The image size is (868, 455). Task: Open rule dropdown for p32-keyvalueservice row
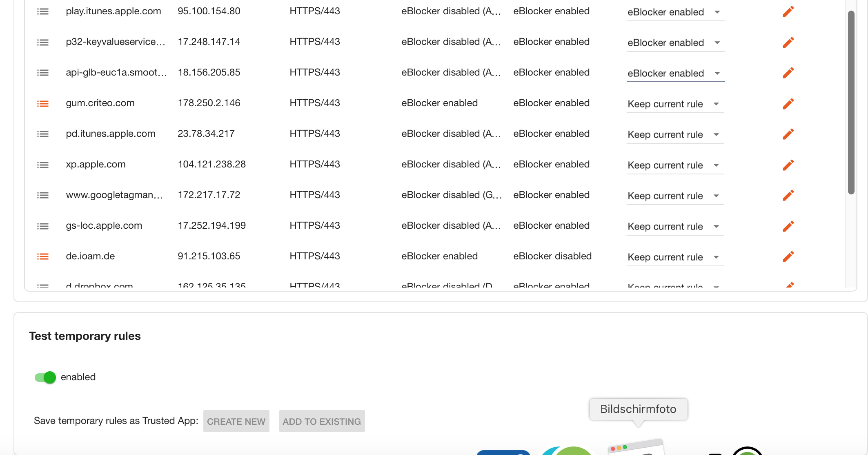675,43
